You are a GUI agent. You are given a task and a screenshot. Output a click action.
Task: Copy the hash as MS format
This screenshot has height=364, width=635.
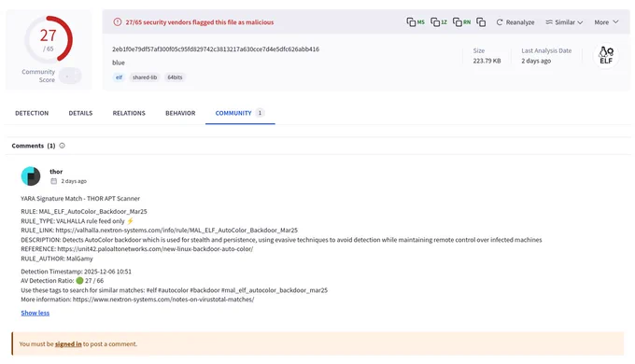[x=416, y=21]
